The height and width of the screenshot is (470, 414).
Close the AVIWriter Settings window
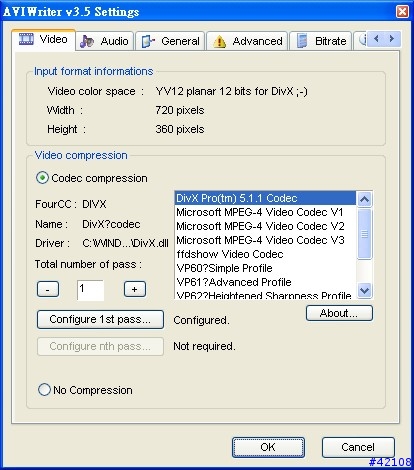pyautogui.click(x=402, y=12)
